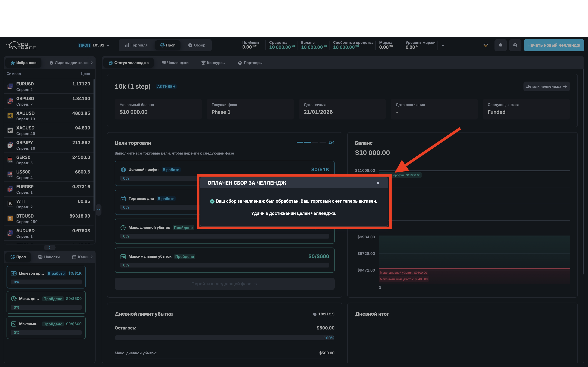Open the ПРОП 10581 account dropdown
The height and width of the screenshot is (367, 588).
point(95,45)
